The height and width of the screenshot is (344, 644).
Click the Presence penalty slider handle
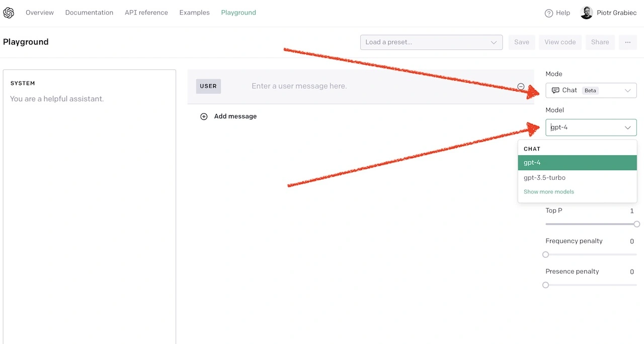tap(545, 285)
